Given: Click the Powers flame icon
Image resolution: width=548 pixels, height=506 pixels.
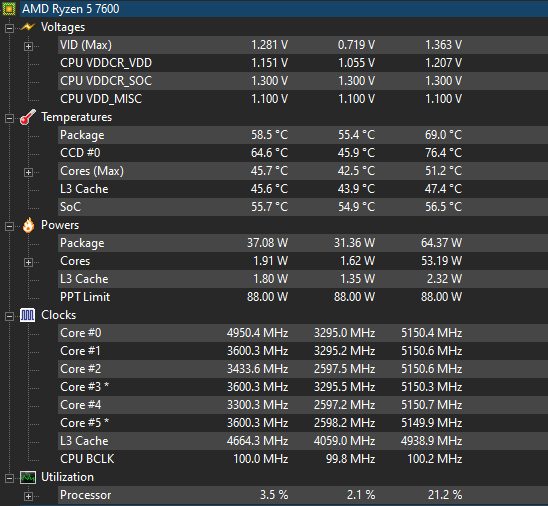Looking at the screenshot, I should pyautogui.click(x=28, y=225).
